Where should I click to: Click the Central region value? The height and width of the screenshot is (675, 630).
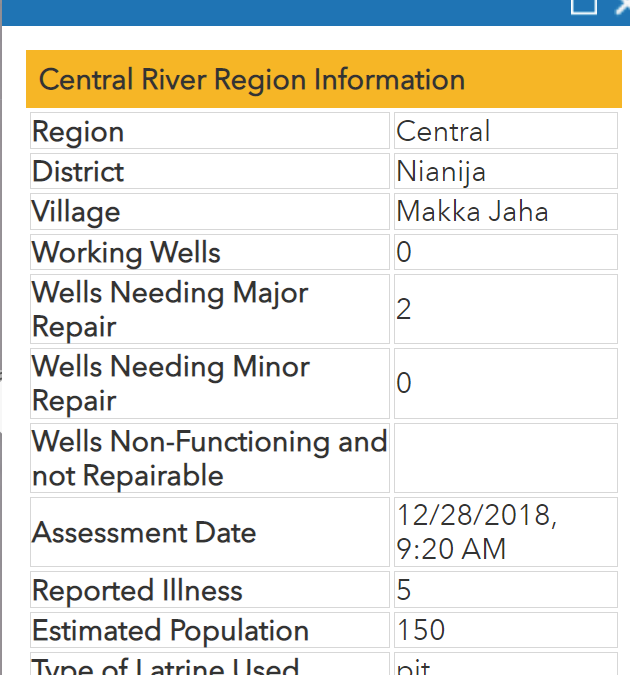(506, 131)
